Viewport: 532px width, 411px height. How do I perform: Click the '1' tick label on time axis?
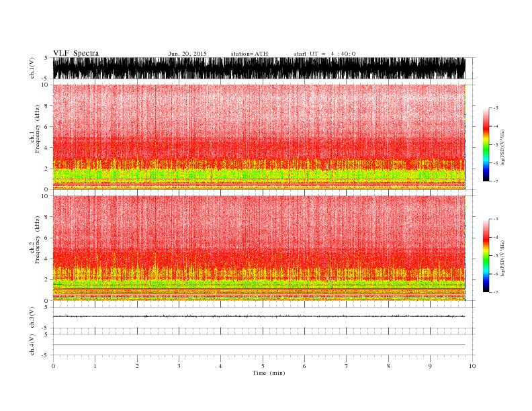[95, 366]
